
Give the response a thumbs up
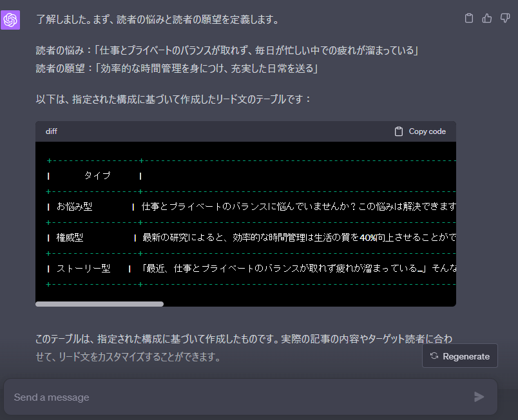point(486,18)
